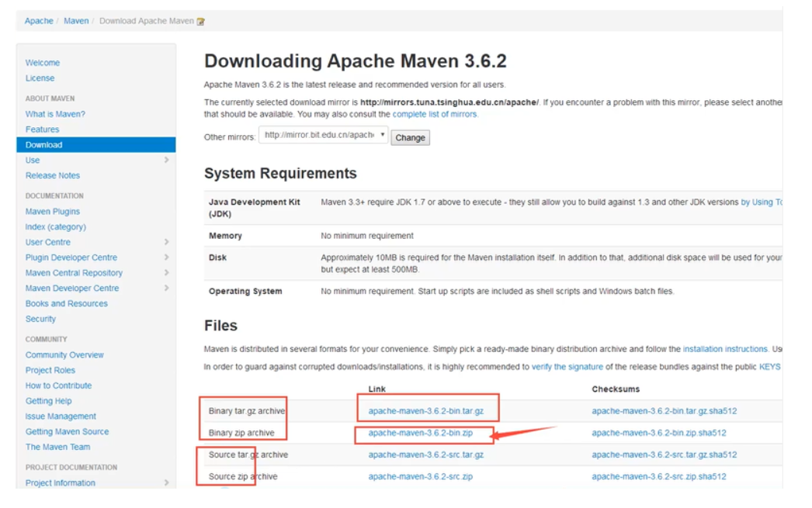Screen dimensions: 812x508
Task: Open Getting Maven Source link
Action: 67,431
